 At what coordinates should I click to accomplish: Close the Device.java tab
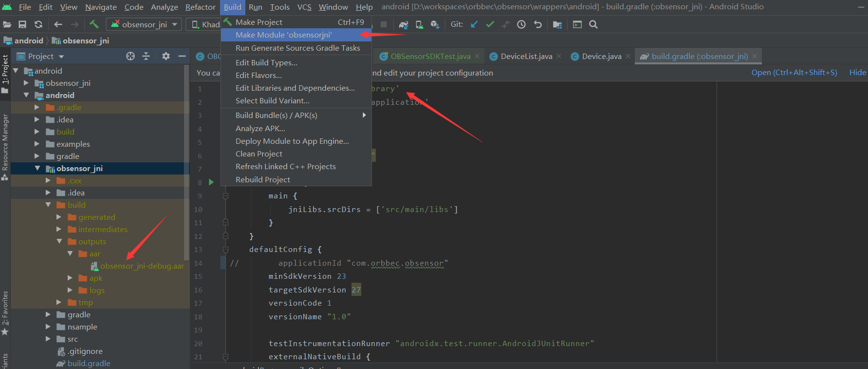(628, 56)
